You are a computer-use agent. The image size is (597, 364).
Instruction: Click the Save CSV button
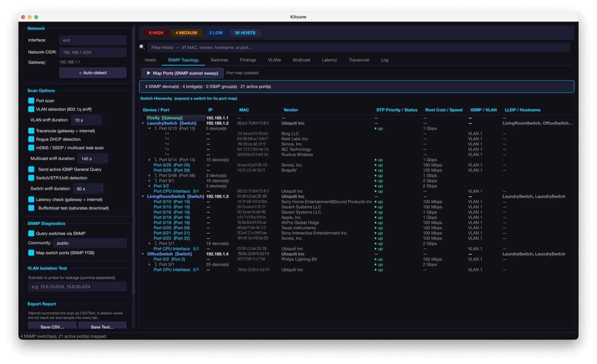[x=52, y=326]
